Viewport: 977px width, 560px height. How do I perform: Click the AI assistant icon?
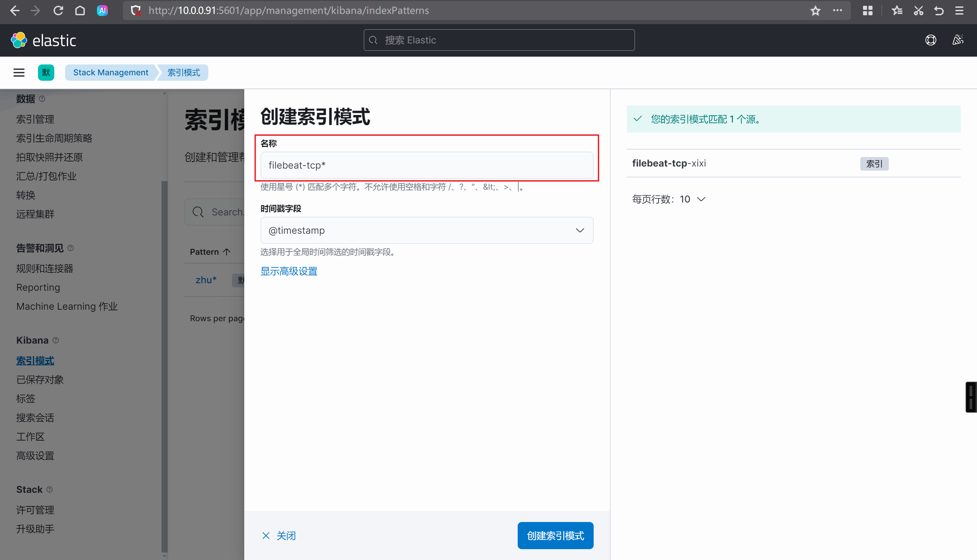pos(102,11)
